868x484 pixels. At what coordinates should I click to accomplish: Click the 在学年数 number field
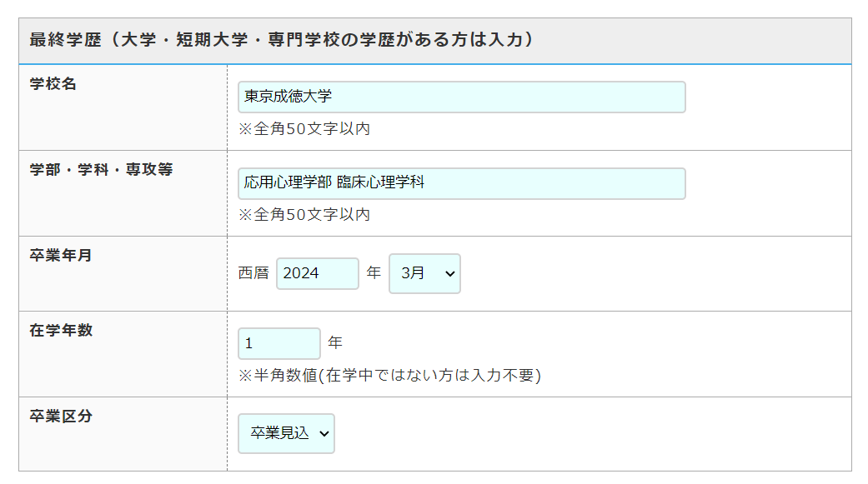[278, 343]
